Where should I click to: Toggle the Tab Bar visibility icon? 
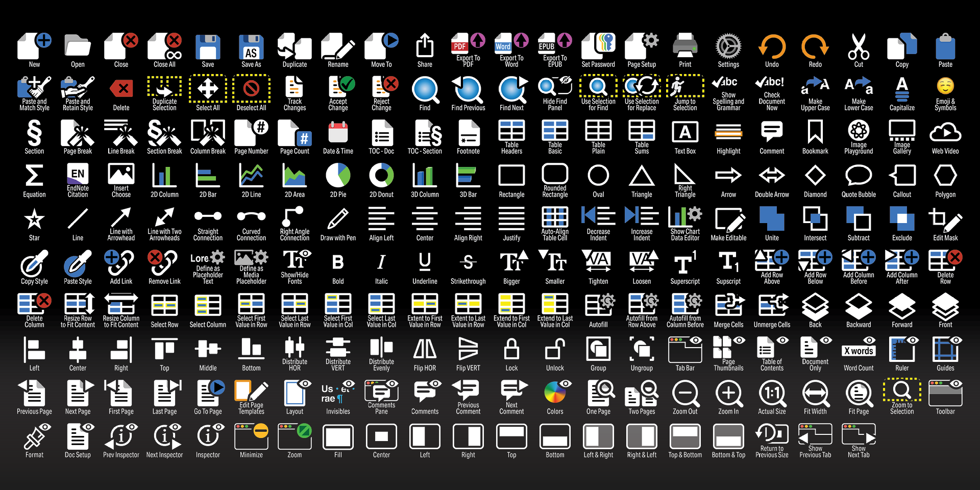tap(685, 350)
